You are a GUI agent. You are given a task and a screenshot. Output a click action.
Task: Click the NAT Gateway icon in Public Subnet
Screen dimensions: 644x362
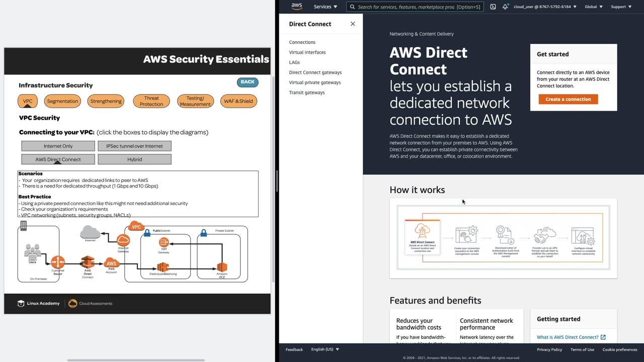164,243
